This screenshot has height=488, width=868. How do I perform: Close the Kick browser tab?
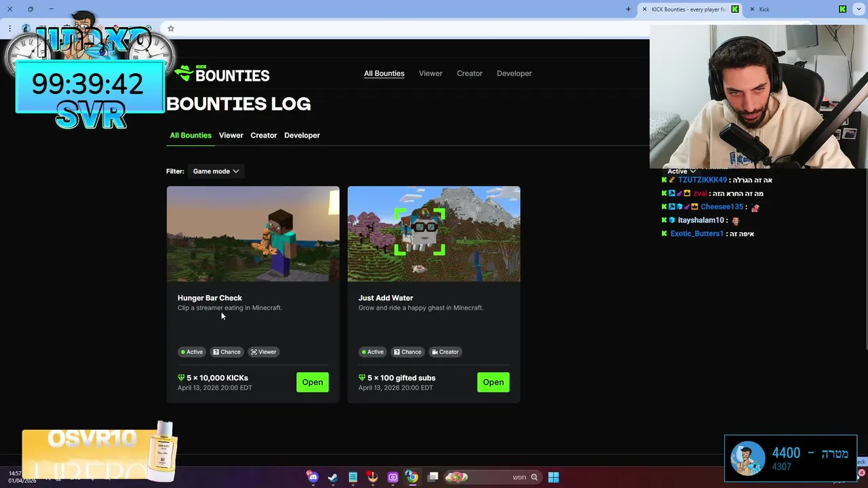(x=752, y=9)
